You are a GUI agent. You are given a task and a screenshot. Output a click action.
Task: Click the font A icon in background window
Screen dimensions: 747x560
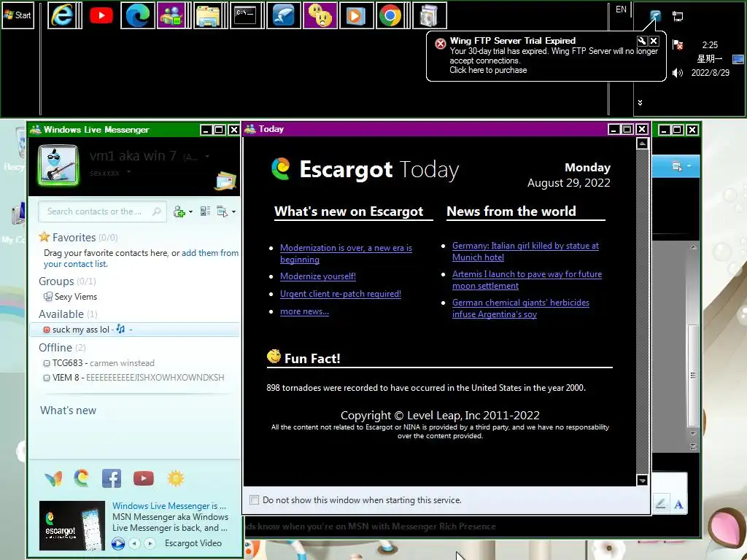[x=678, y=505]
